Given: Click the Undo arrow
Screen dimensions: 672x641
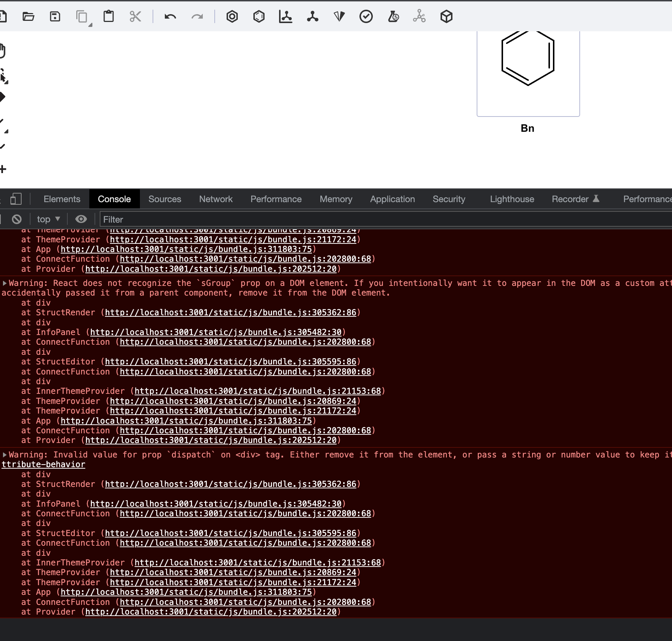Looking at the screenshot, I should coord(170,16).
